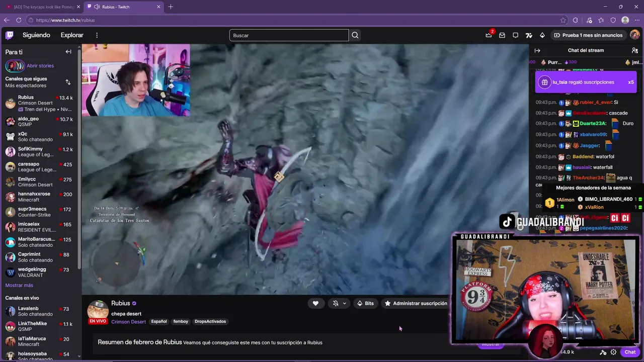Close the Rubius - Twitch tab

pos(158,7)
